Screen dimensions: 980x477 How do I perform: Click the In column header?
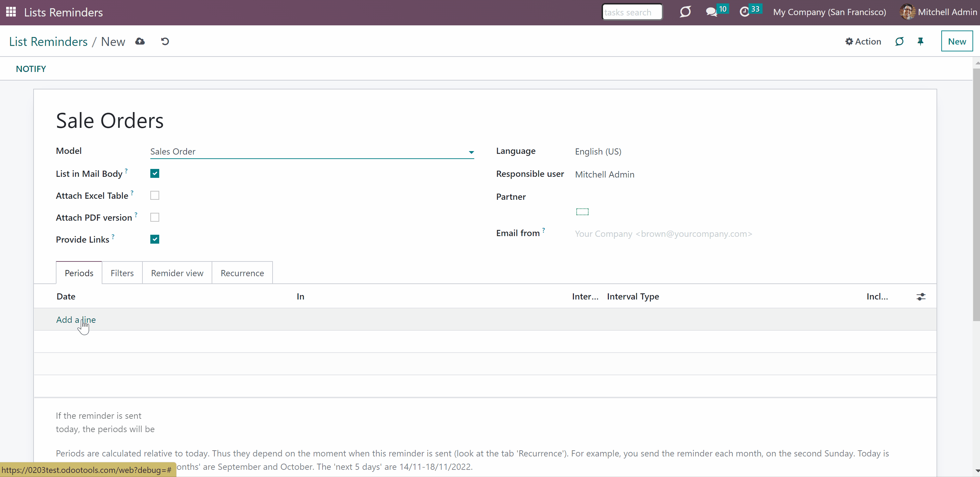tap(300, 296)
